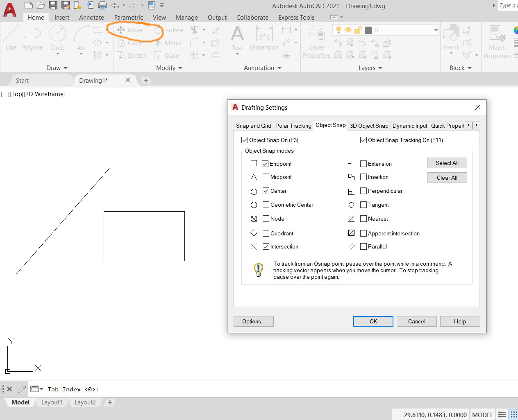
Task: Uncheck Object Snap On (F3)
Action: point(245,140)
